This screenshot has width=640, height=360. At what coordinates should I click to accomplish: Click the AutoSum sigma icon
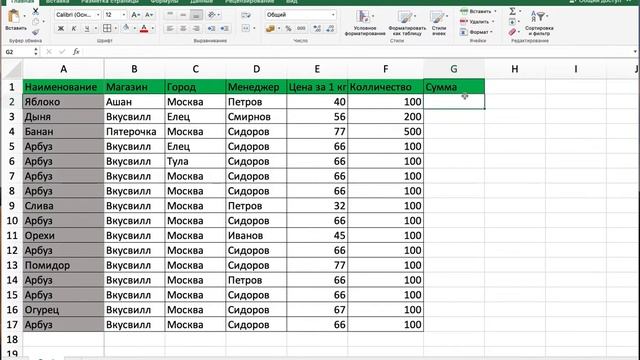click(x=512, y=11)
